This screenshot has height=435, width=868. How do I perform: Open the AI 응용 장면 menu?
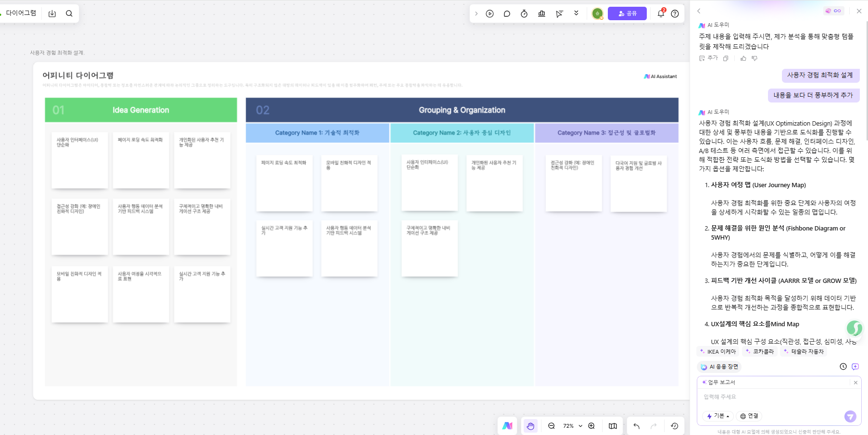(719, 367)
